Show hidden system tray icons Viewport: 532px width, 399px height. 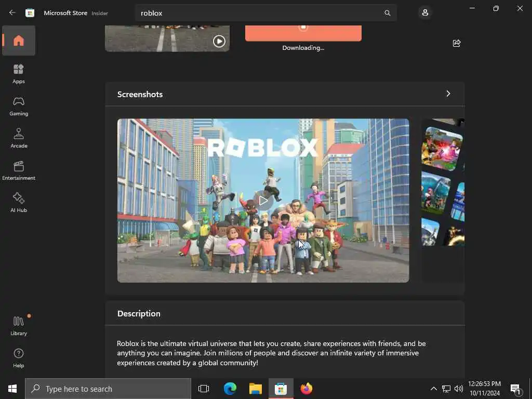pyautogui.click(x=433, y=389)
